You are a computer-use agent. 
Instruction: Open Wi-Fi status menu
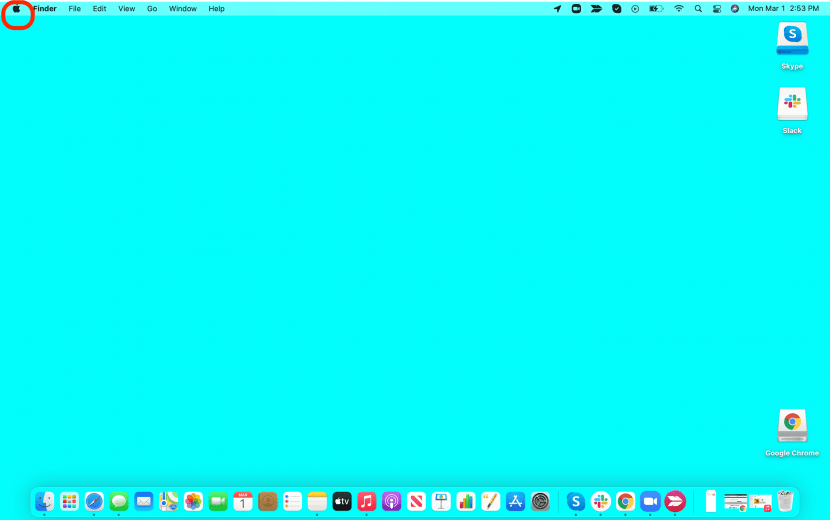click(679, 8)
